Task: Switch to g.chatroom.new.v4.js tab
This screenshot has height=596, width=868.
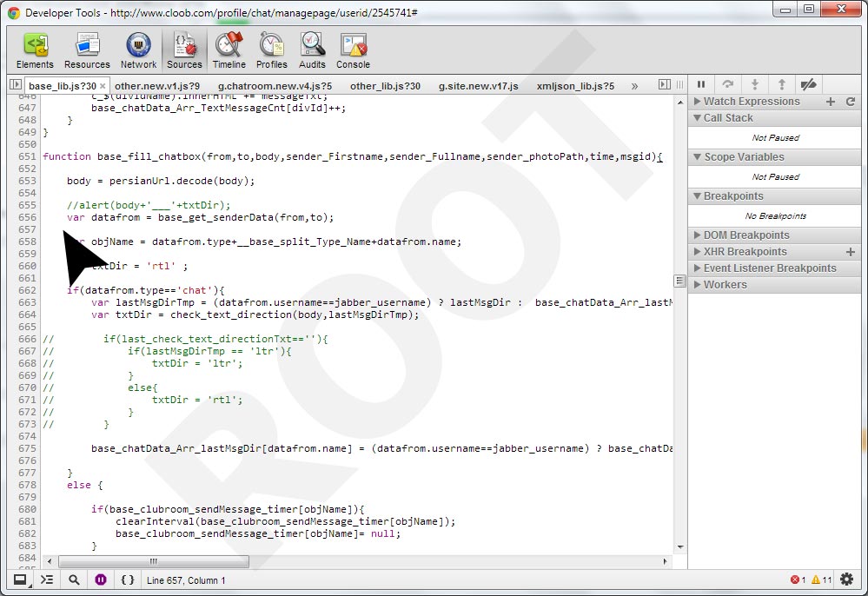Action: [275, 86]
